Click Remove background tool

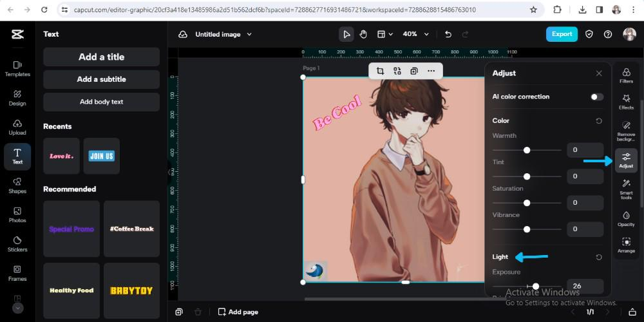[626, 131]
